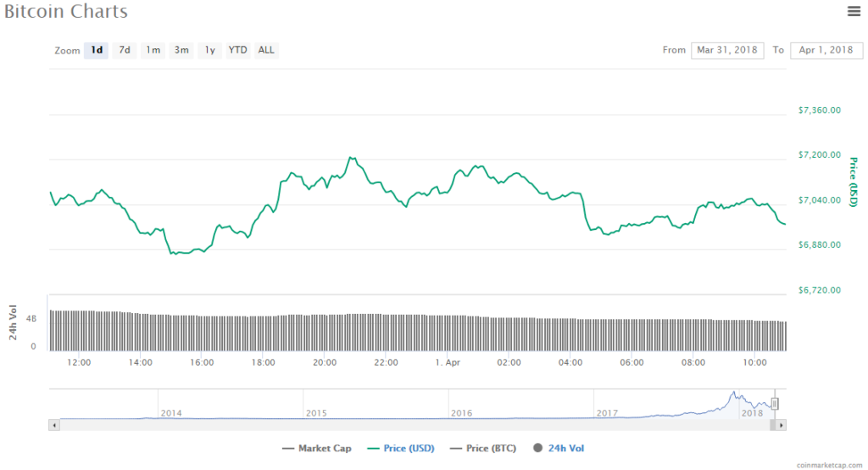Edit the To date field
Screen dimensions: 868x470
coord(826,50)
